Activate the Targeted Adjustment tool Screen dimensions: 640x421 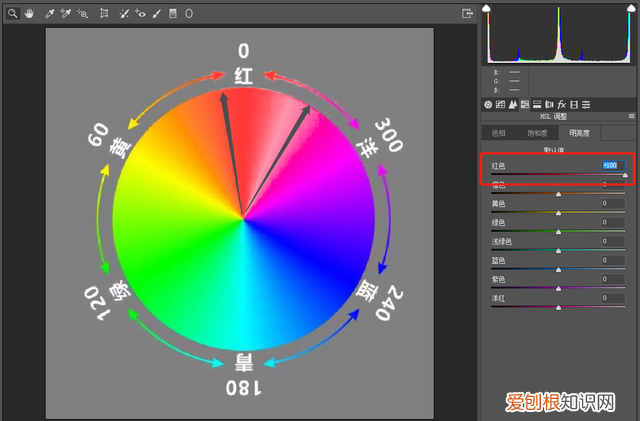coord(82,14)
